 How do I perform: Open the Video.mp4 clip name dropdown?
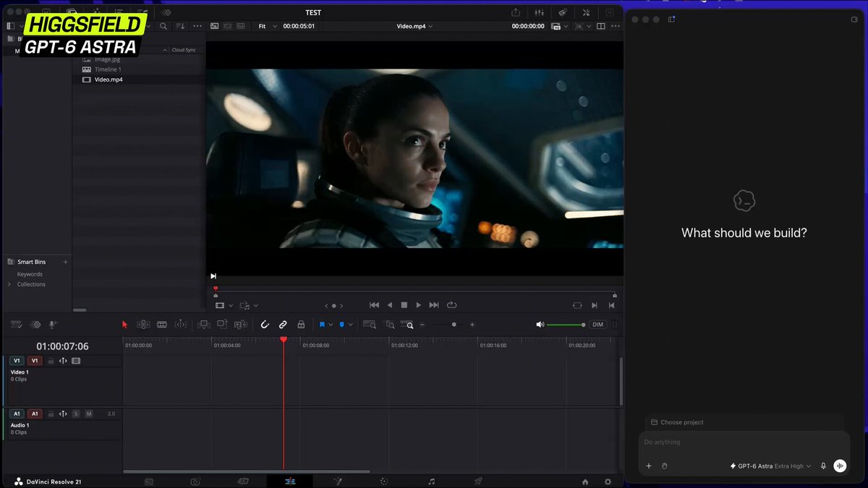tap(415, 26)
